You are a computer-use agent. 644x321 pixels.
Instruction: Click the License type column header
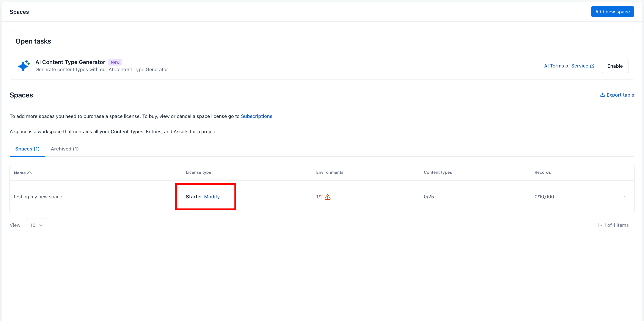tap(198, 172)
